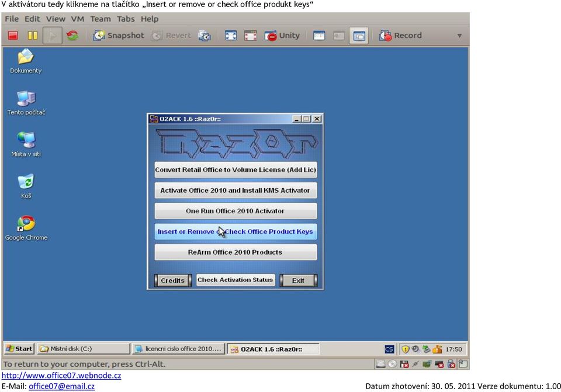Click the quick switch icon with red arrows
This screenshot has height=392, width=561.
point(251,36)
